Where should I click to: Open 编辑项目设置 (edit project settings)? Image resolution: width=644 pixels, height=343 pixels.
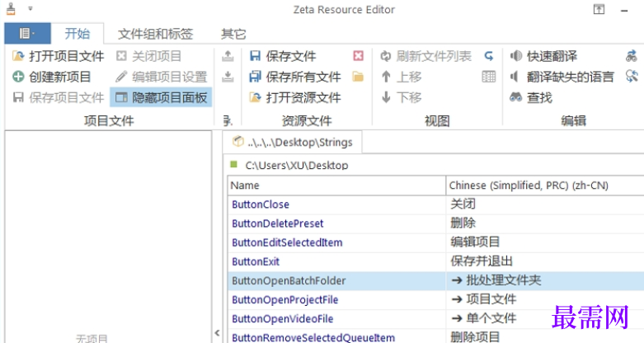[x=162, y=77]
